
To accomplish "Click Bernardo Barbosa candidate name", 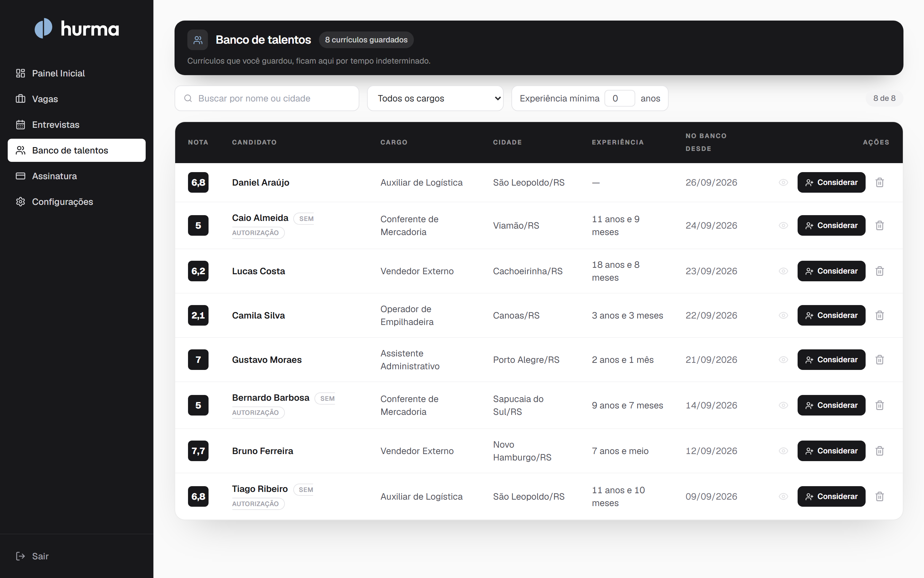I will (270, 398).
